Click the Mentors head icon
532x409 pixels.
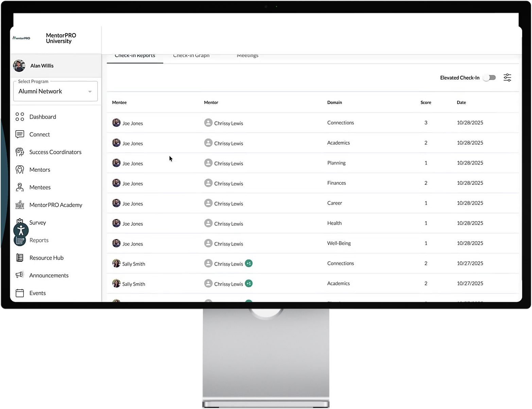[20, 170]
